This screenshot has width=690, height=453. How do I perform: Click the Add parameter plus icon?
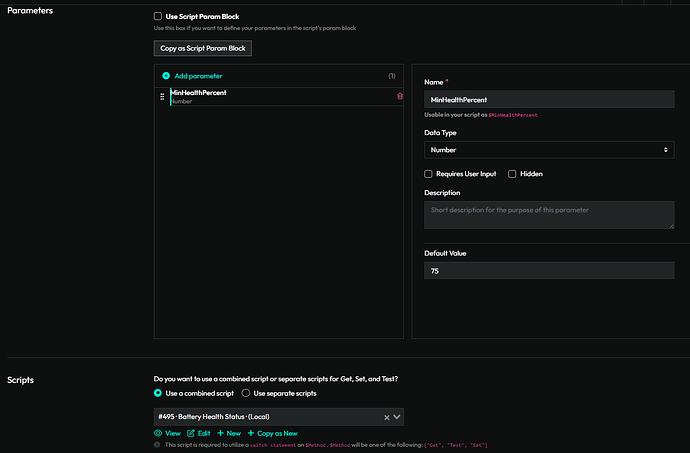tap(166, 76)
